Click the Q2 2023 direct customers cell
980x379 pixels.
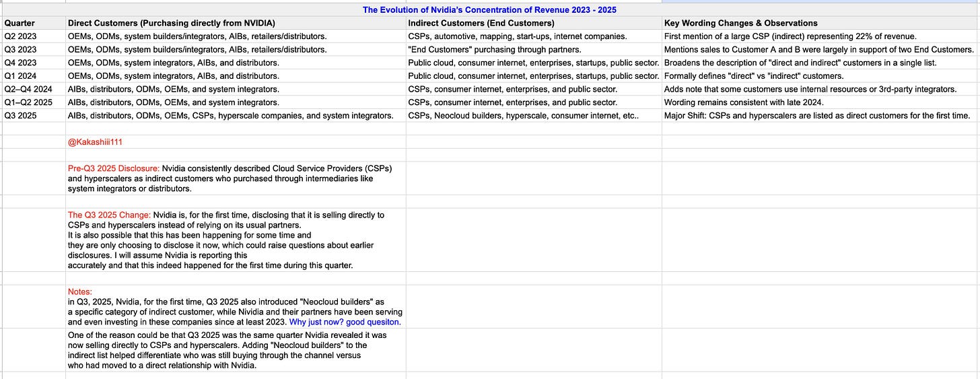(236, 36)
